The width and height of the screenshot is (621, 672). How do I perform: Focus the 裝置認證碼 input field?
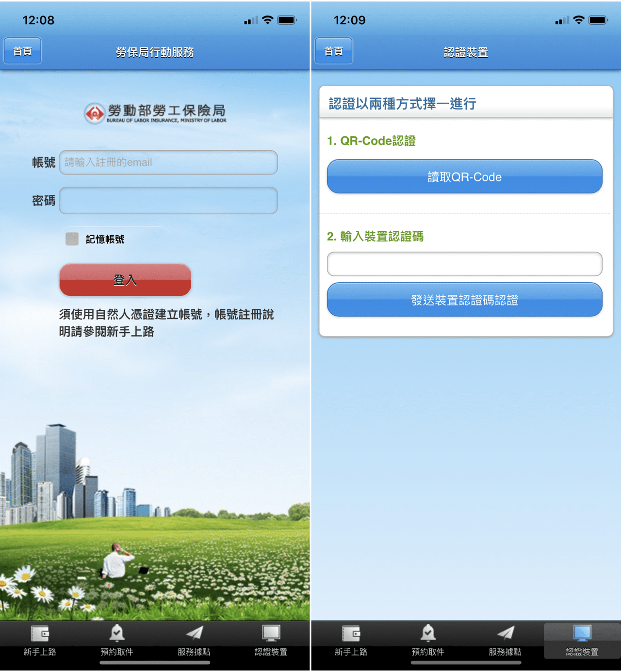pyautogui.click(x=465, y=264)
